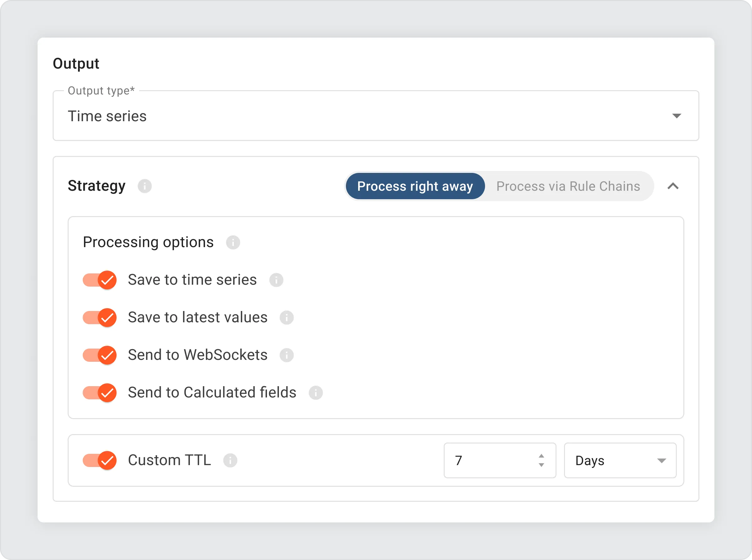
Task: Decrease TTL value with down arrow
Action: pyautogui.click(x=541, y=465)
